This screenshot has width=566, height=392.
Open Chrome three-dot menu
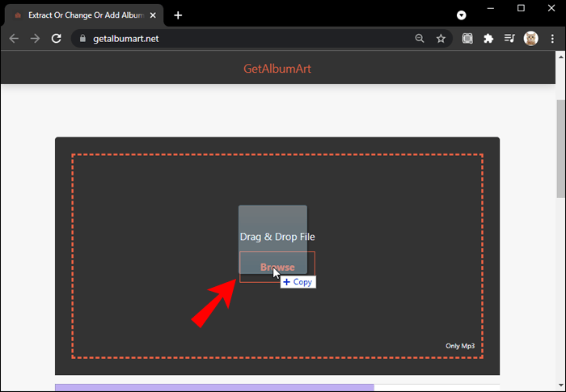pos(552,39)
